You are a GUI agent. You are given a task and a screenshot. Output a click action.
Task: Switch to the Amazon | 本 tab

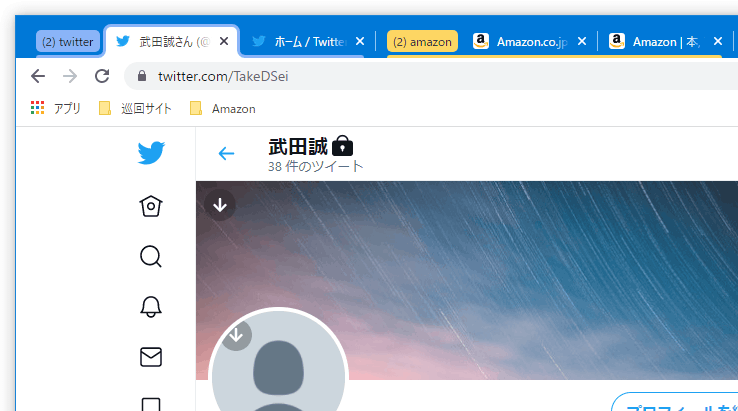[x=666, y=41]
